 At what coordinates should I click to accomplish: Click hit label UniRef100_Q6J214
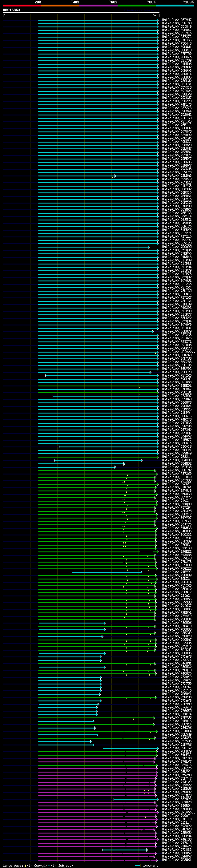click(x=177, y=457)
